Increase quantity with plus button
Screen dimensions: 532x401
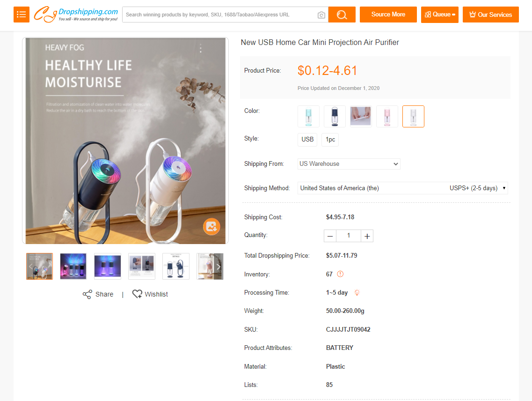(x=367, y=236)
